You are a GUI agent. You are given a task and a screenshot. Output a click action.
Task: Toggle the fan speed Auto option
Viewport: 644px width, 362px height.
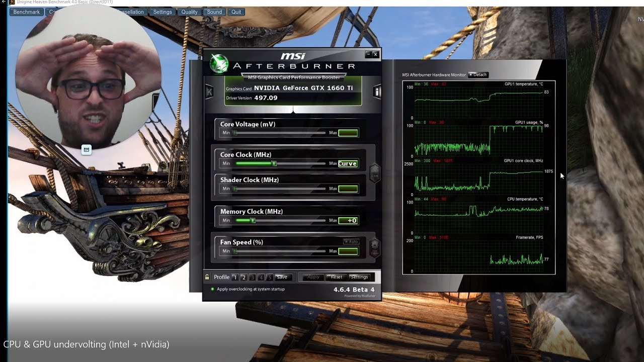pyautogui.click(x=351, y=242)
